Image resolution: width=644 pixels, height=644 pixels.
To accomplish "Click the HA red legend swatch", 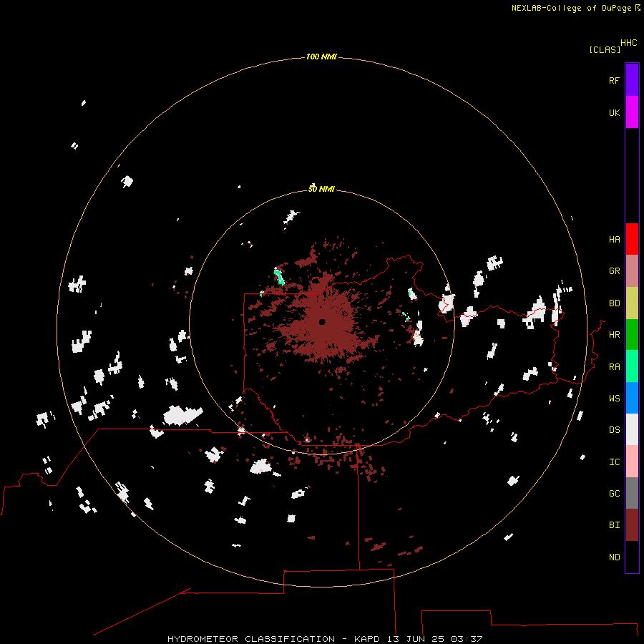I will click(632, 239).
